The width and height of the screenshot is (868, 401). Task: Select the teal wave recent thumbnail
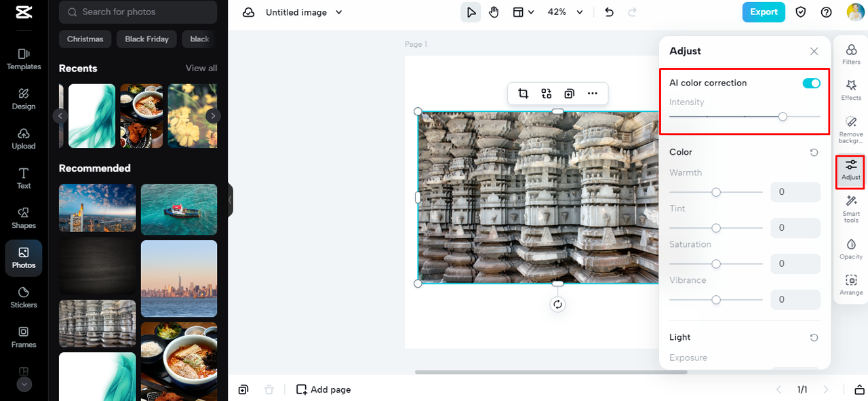pos(92,116)
